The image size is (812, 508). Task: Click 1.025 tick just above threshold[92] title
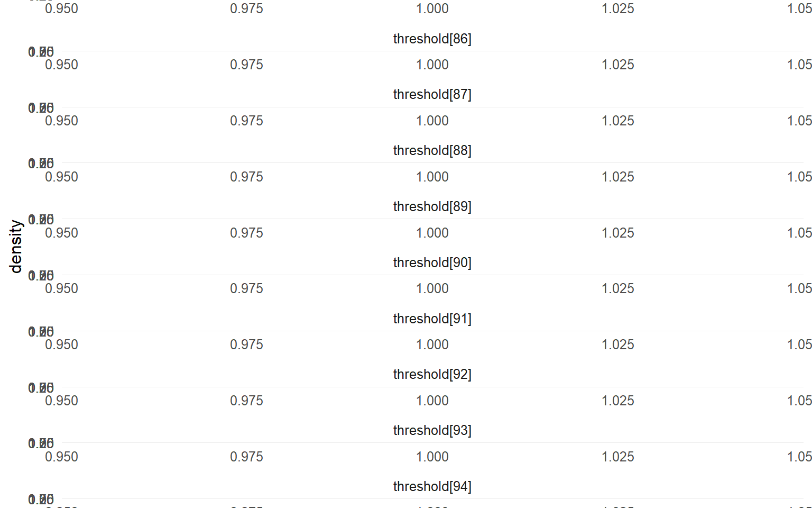coord(617,344)
